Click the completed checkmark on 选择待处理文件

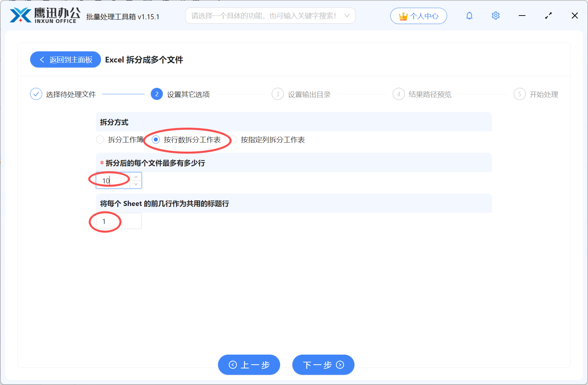pos(36,94)
